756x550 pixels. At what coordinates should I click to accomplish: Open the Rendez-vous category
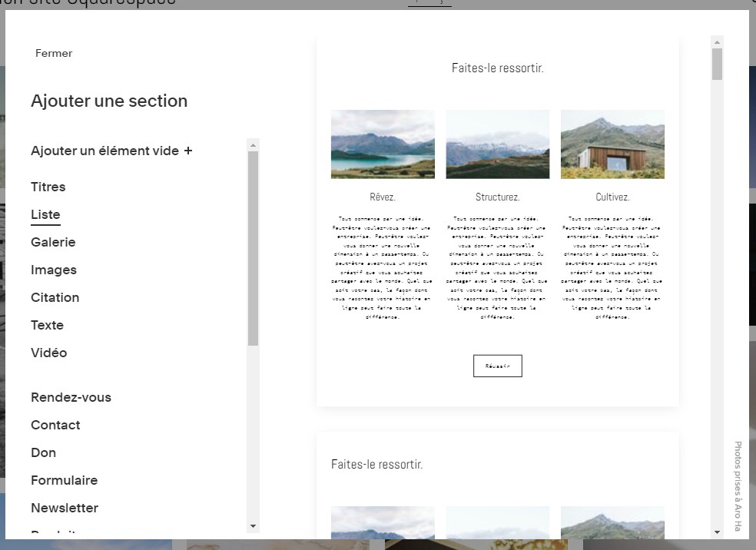pyautogui.click(x=71, y=397)
